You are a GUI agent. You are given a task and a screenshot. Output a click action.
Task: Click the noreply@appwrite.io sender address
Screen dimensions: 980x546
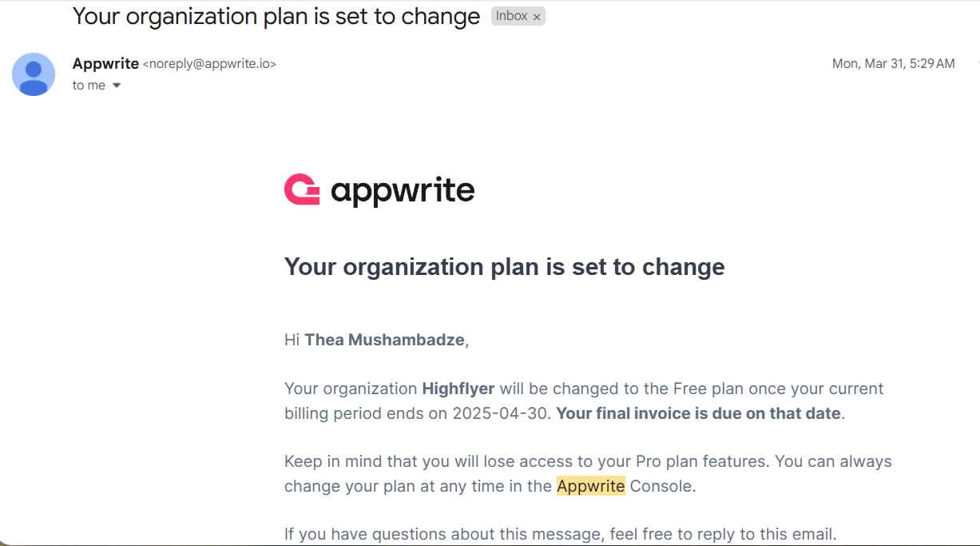point(209,64)
